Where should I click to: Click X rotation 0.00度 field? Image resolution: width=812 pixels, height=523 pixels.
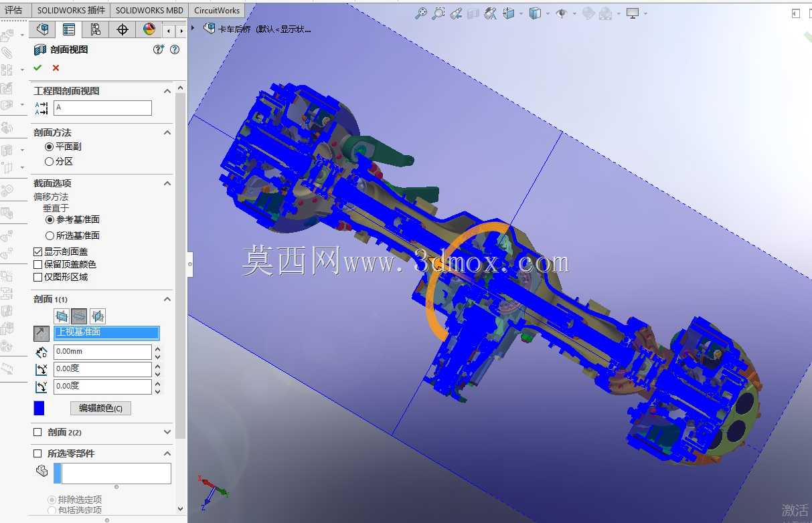(102, 369)
